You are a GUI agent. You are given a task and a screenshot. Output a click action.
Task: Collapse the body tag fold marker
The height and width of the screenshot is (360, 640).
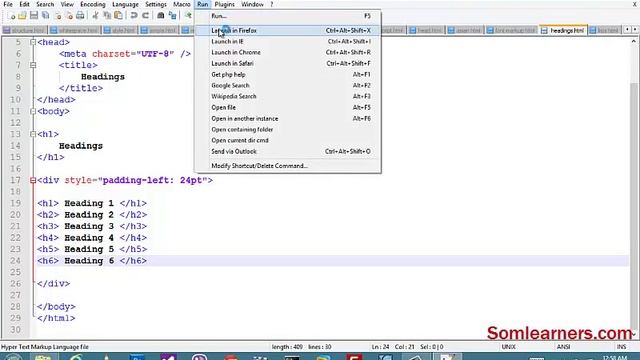(33, 111)
